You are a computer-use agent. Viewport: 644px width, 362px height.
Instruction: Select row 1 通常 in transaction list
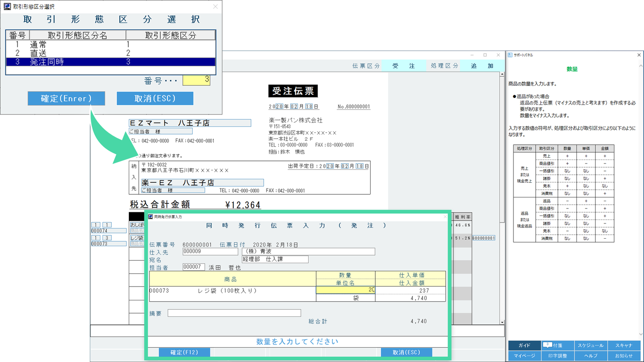click(x=110, y=45)
